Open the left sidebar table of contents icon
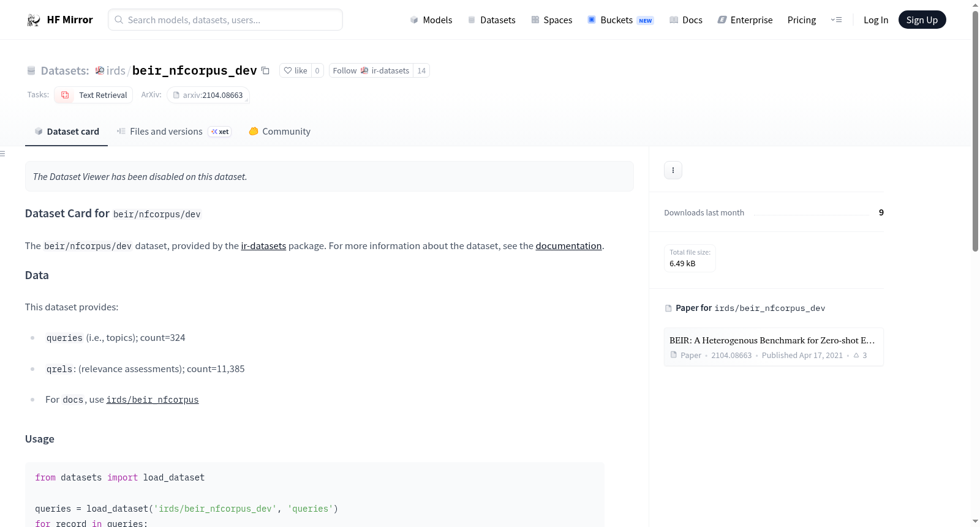The height and width of the screenshot is (527, 980). point(2,154)
